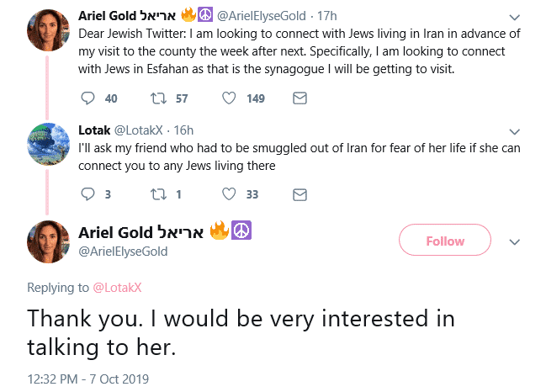Retweet Lotak's tweet
This screenshot has width=546, height=392.
(x=156, y=194)
